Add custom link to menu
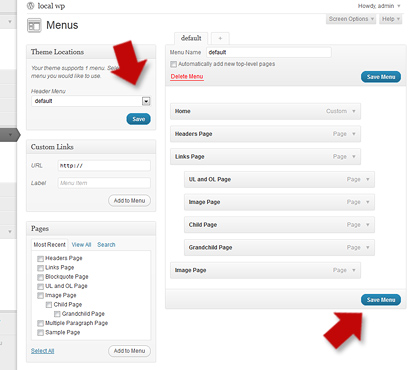This screenshot has width=412, height=370. coord(129,200)
